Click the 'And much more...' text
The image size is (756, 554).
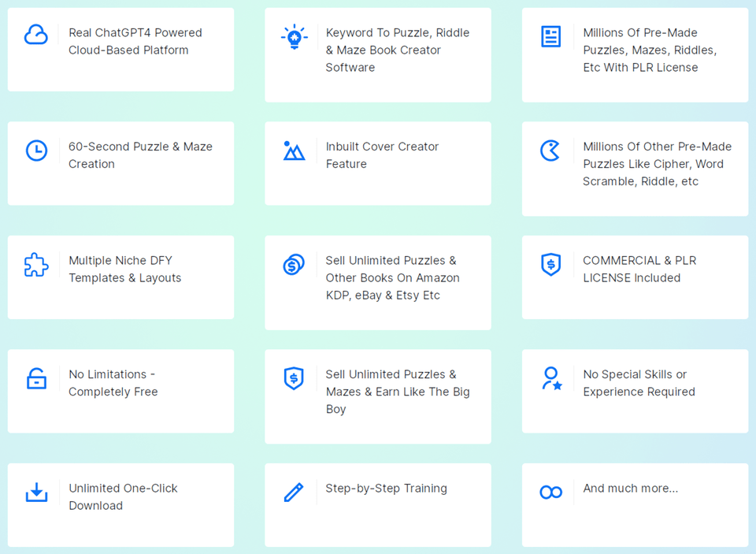[x=630, y=489]
